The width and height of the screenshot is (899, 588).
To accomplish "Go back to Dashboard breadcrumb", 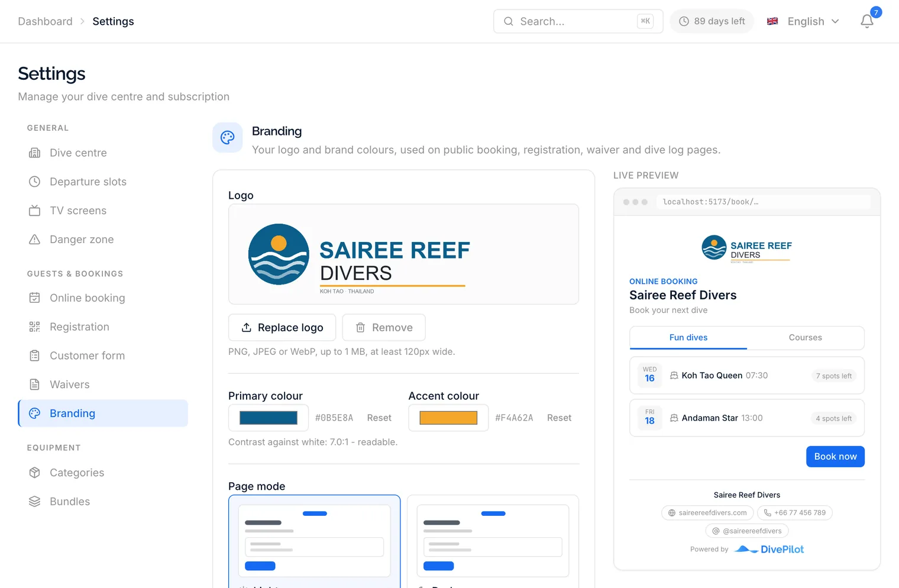I will point(45,21).
